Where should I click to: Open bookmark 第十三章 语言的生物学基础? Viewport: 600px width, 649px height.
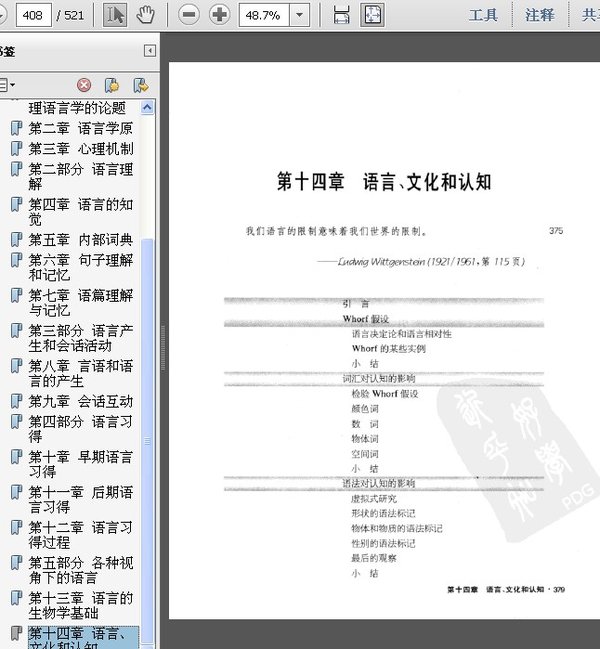click(81, 605)
